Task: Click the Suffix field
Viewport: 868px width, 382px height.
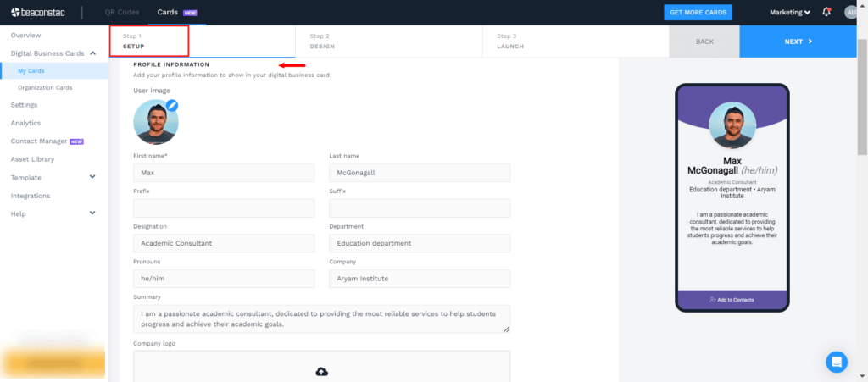Action: pyautogui.click(x=420, y=208)
